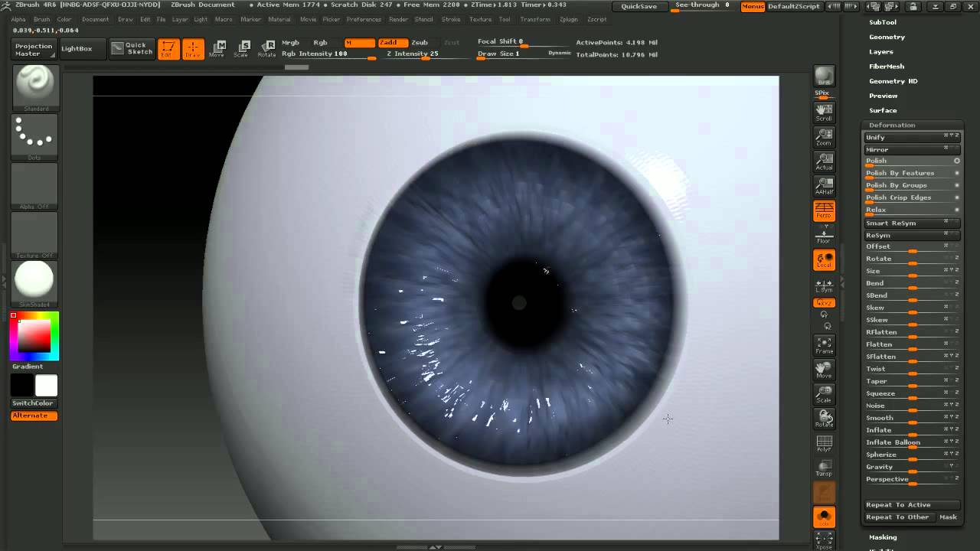Click the Frame mesh icon
Viewport: 980px width, 551px height.
[x=824, y=345]
